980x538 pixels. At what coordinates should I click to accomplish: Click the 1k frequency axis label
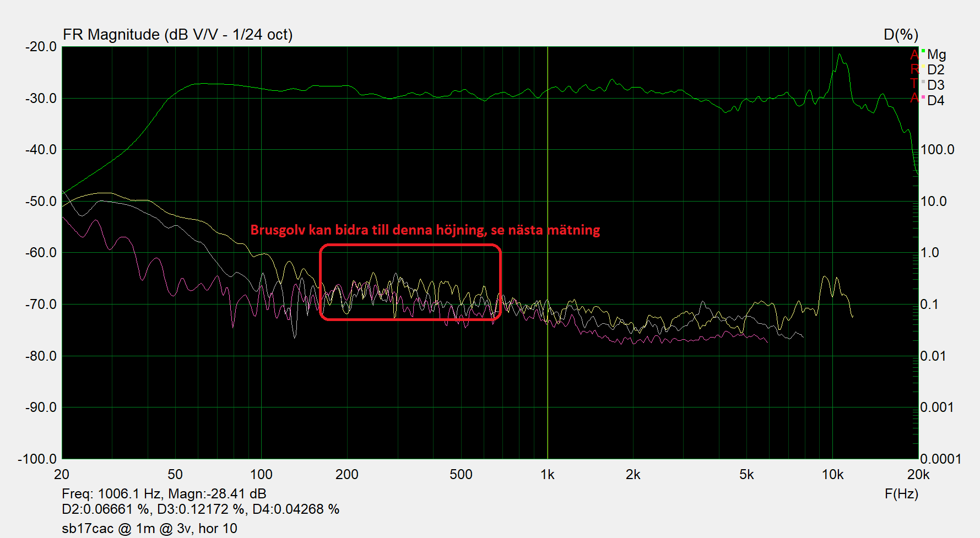coord(548,475)
